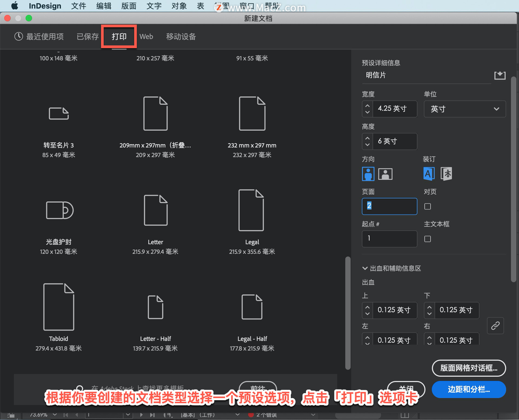
Task: Click the 版面网格对话框... button
Action: tap(469, 368)
